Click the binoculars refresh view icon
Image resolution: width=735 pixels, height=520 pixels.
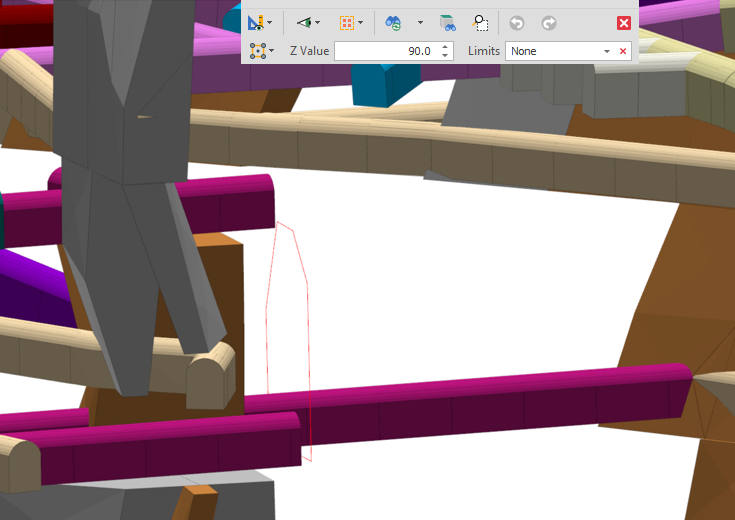tap(393, 23)
